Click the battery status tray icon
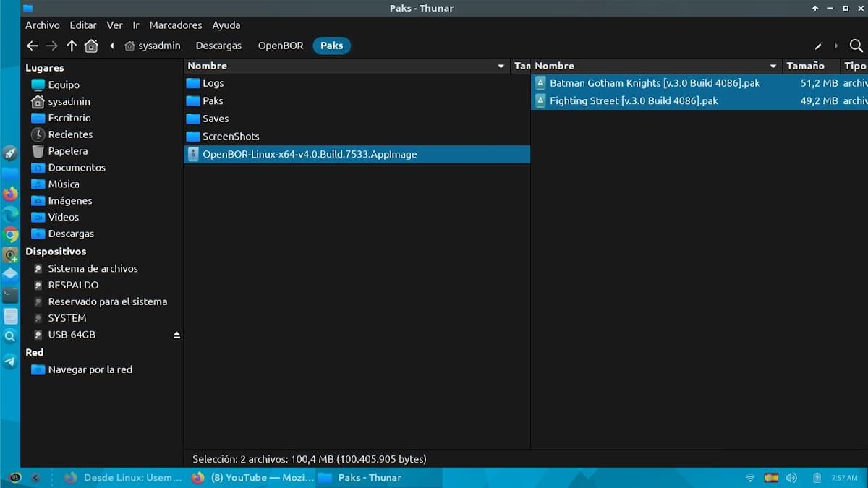This screenshot has width=868, height=488. [817, 478]
